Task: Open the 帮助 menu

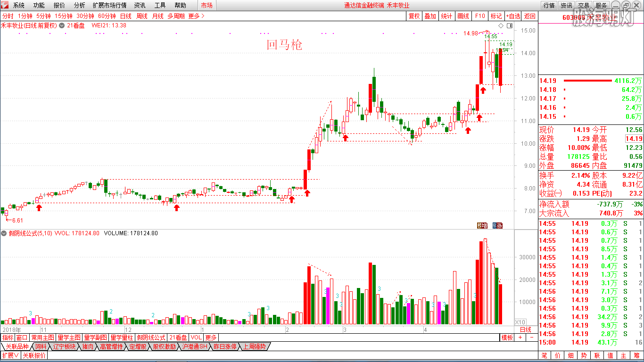Action: coord(180,5)
